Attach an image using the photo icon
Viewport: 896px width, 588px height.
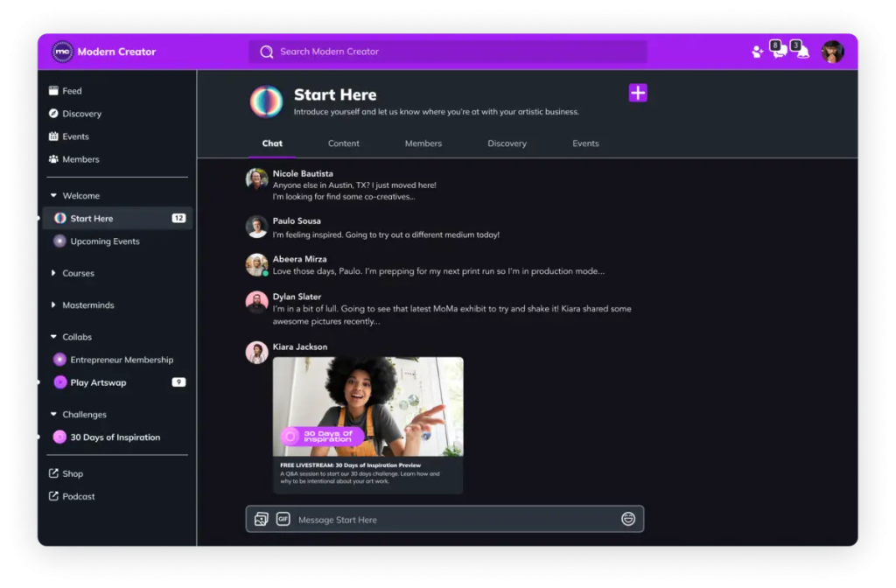pyautogui.click(x=261, y=519)
